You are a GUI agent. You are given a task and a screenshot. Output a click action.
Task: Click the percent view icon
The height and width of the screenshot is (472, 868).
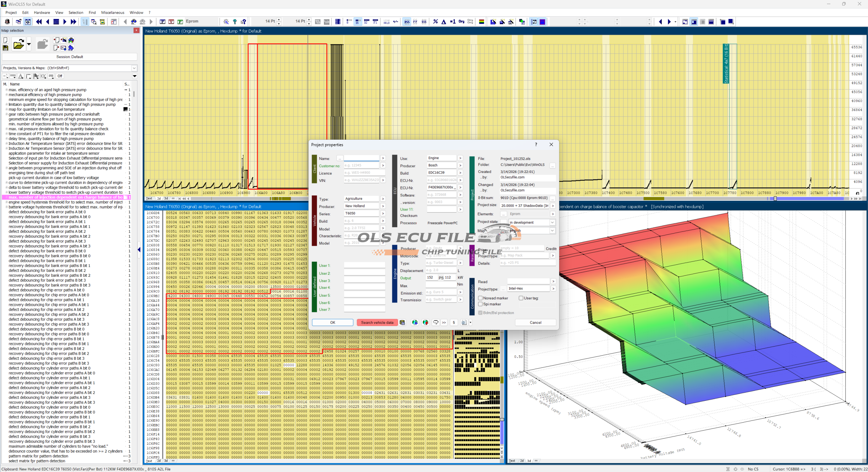pos(435,22)
